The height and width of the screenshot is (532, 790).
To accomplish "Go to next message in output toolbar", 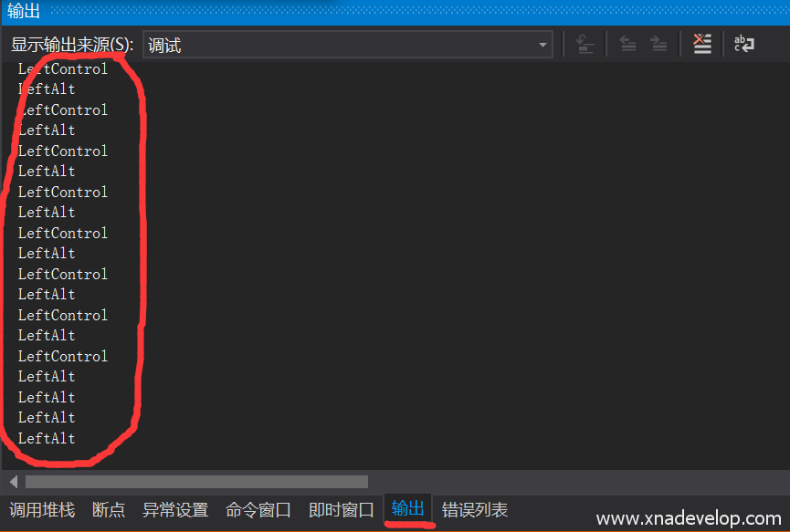I will pos(658,45).
